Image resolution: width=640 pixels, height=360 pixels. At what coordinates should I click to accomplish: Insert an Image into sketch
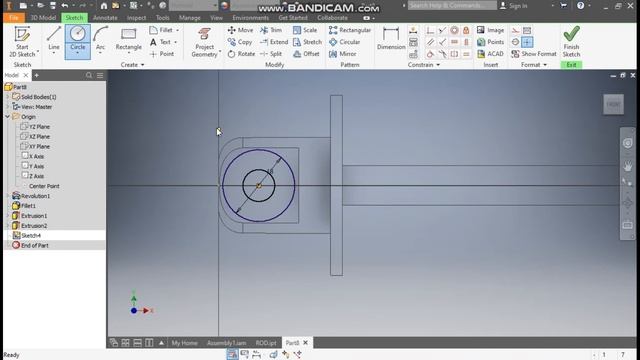point(490,30)
